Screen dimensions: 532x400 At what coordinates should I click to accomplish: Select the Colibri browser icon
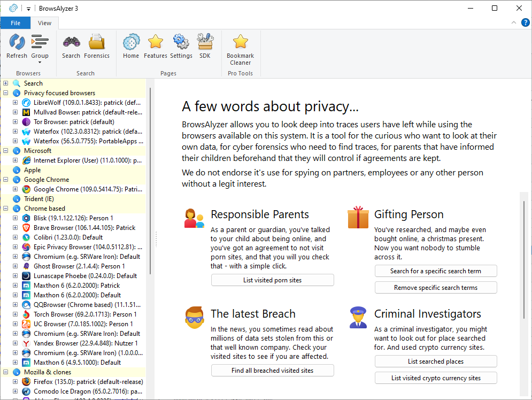click(26, 237)
